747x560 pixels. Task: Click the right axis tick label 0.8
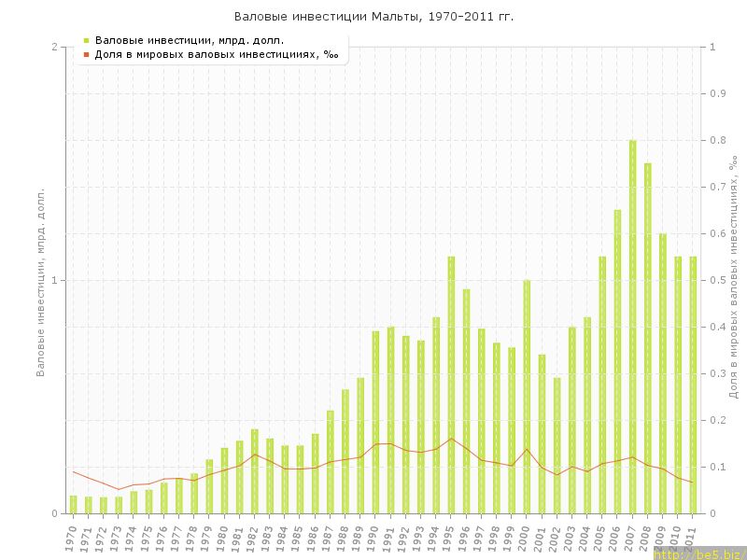717,140
